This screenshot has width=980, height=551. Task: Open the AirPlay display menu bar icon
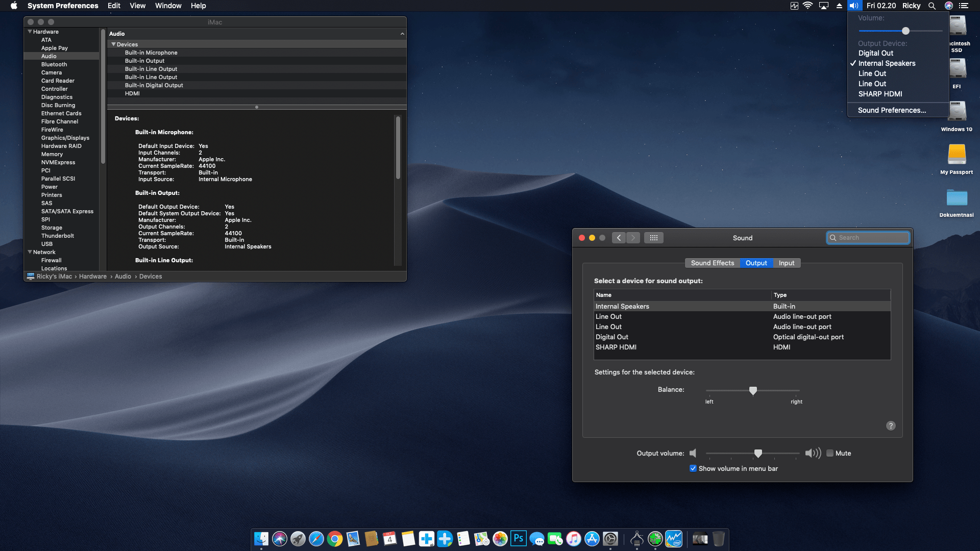tap(824, 6)
